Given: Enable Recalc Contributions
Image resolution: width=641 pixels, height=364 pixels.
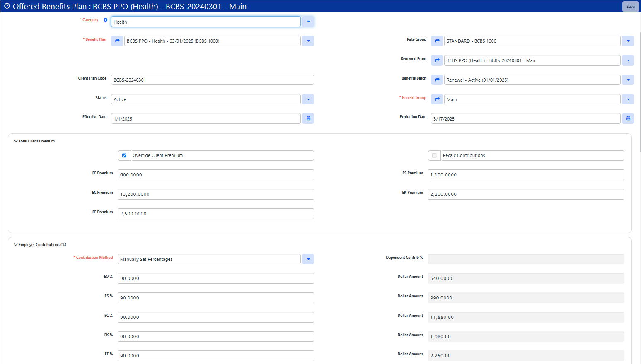Looking at the screenshot, I should (x=434, y=155).
